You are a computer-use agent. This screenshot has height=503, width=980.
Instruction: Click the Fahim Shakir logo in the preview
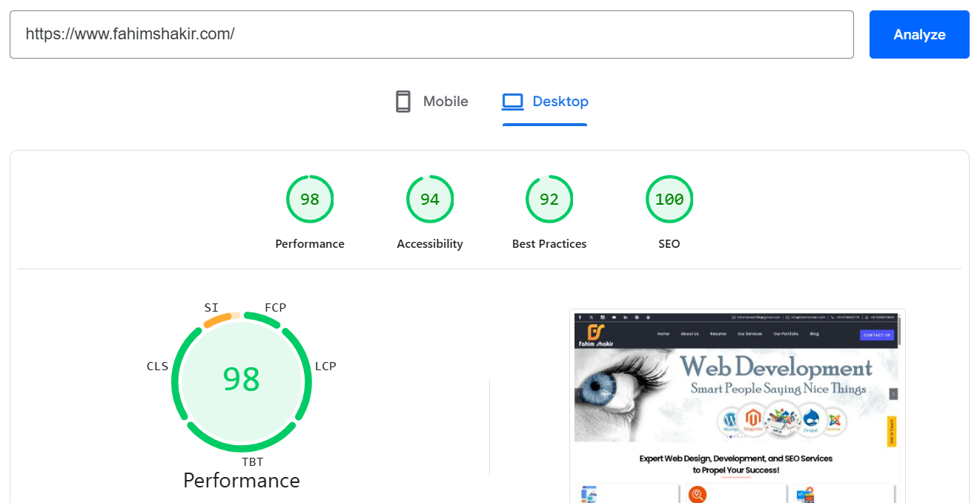595,334
